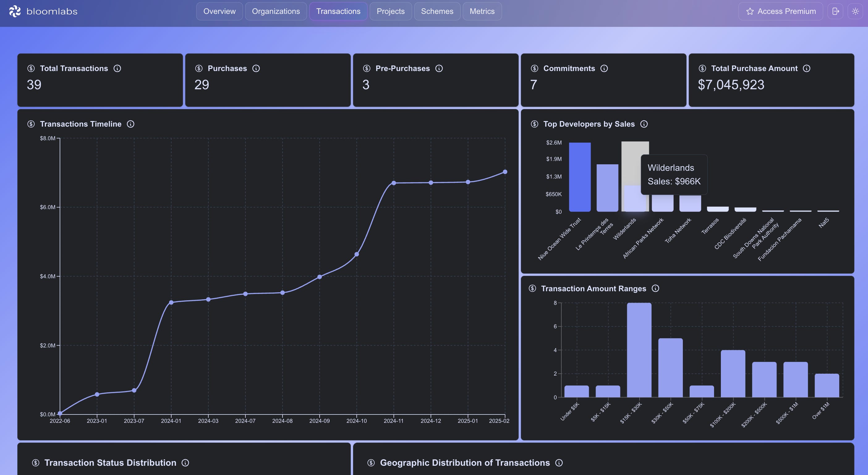Click Transactions Timeline info icon

[130, 124]
